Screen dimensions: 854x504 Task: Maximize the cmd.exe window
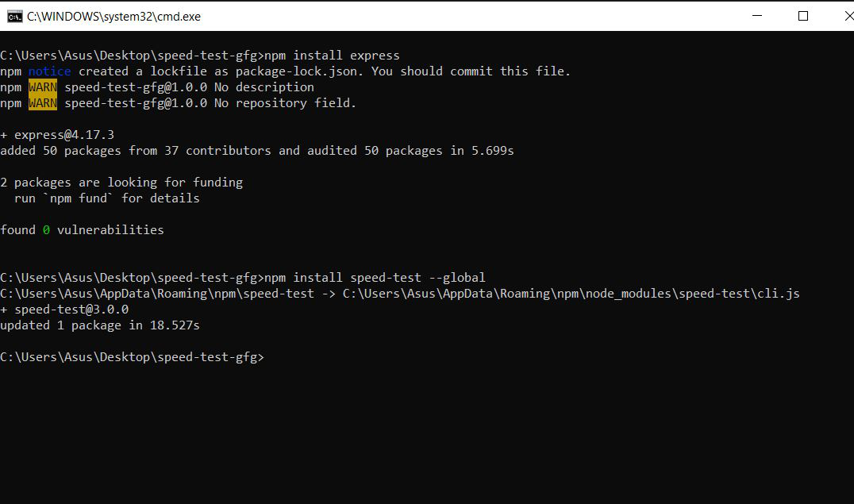pos(802,16)
